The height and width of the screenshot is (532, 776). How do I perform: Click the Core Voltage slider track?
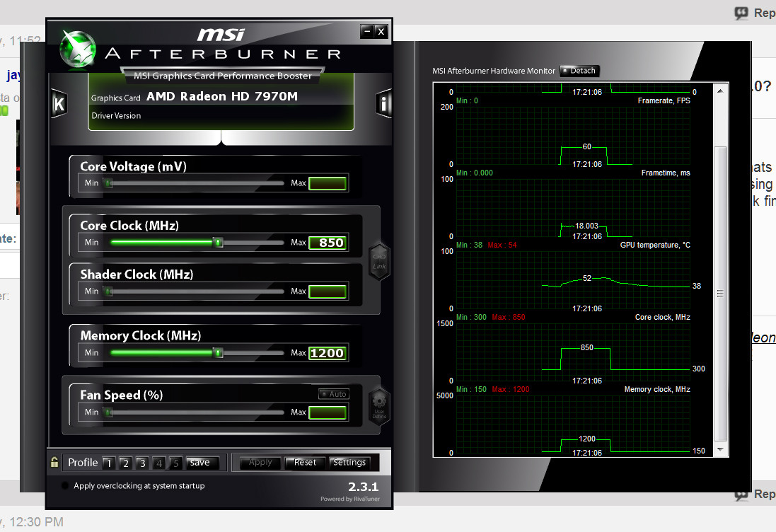coord(195,183)
